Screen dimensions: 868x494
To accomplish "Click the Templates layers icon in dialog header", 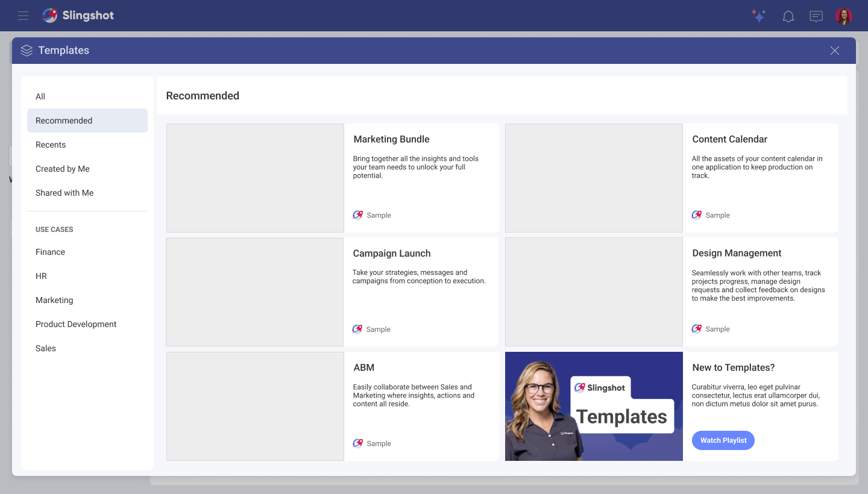I will point(27,51).
